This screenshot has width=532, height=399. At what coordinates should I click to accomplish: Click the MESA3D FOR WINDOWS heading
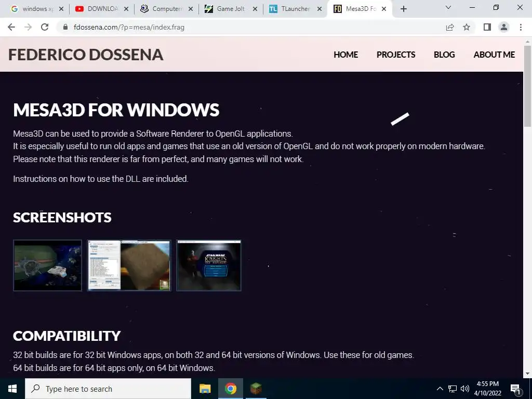(x=116, y=110)
